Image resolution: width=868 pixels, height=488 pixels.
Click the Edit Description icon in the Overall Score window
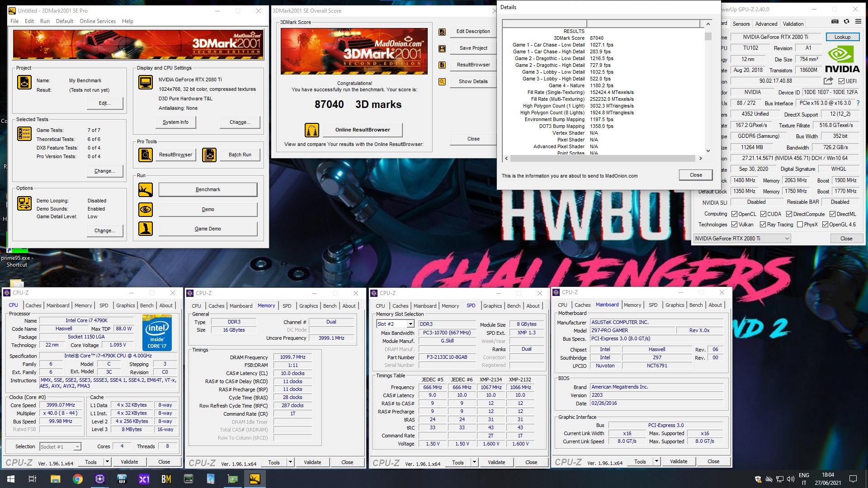pyautogui.click(x=442, y=32)
